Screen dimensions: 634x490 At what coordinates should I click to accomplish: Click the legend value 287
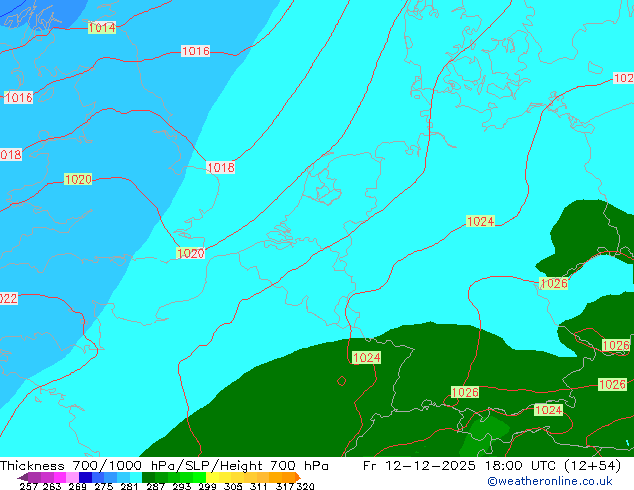click(155, 486)
